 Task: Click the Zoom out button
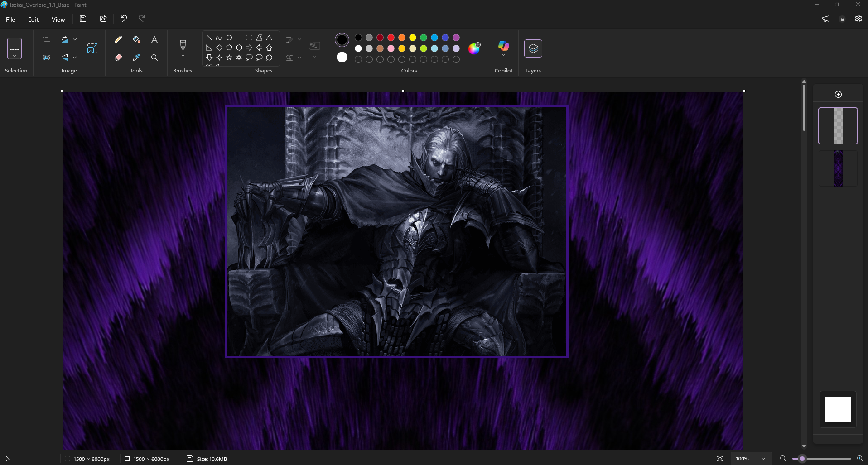point(783,459)
